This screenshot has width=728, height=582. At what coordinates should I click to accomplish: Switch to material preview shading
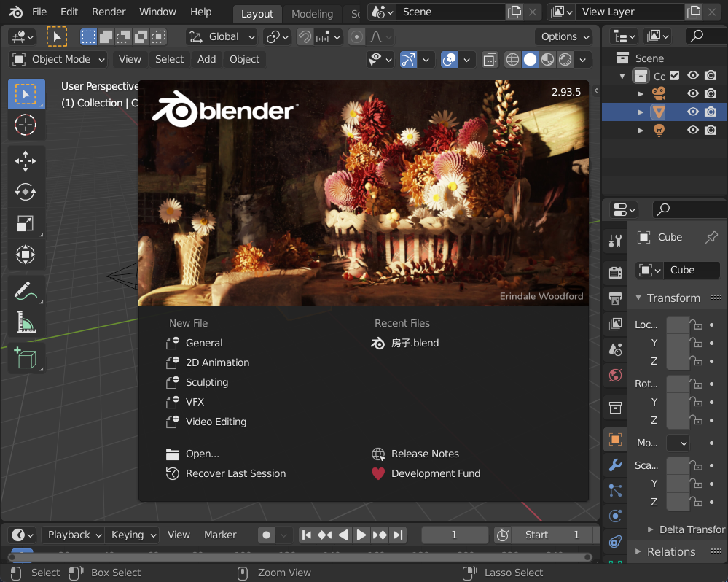[x=547, y=60]
